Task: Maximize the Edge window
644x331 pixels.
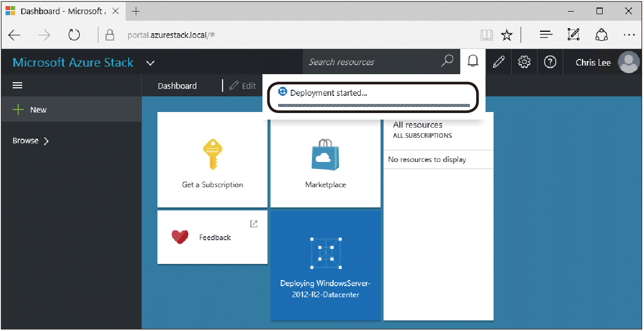Action: pyautogui.click(x=600, y=11)
